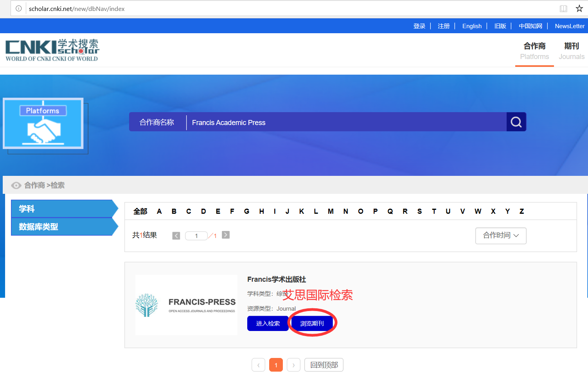
Task: Expand the 数据库类型 filter panel
Action: click(x=65, y=227)
